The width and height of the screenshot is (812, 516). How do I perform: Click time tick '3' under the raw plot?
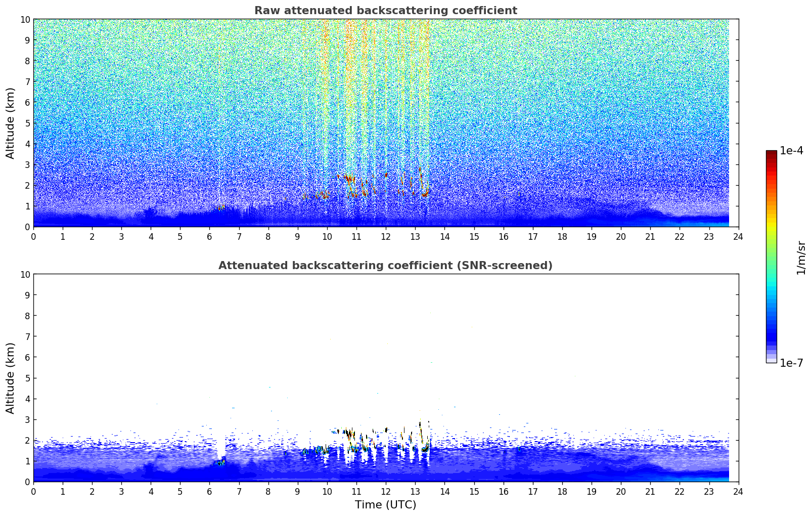(121, 236)
